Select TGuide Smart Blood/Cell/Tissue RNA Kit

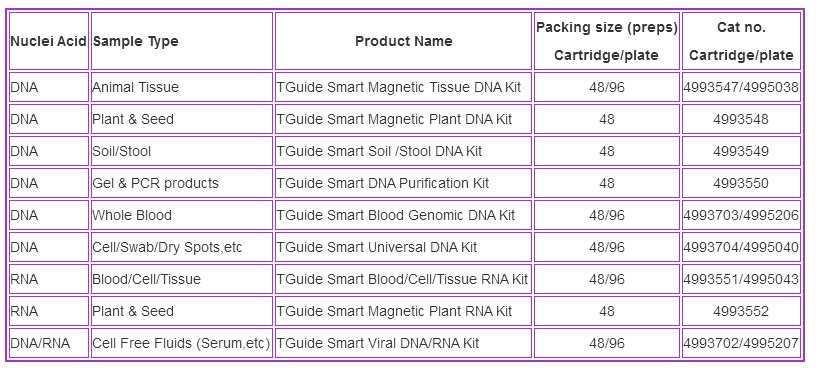(403, 279)
